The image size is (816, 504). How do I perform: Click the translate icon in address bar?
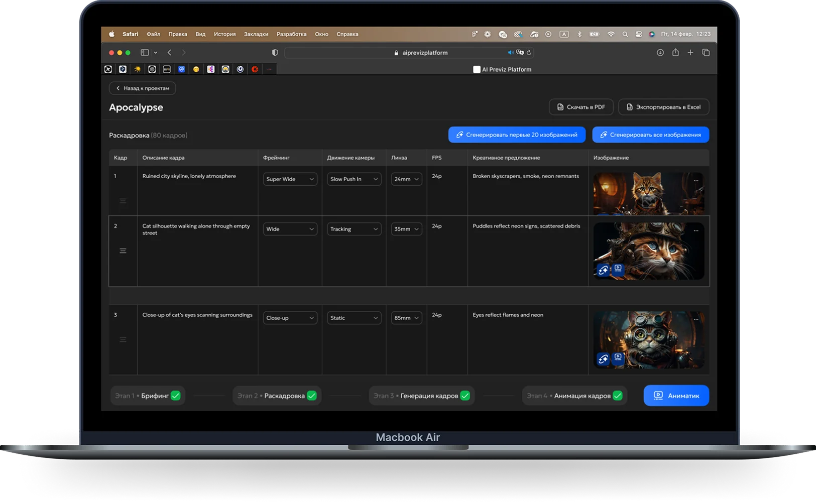520,52
